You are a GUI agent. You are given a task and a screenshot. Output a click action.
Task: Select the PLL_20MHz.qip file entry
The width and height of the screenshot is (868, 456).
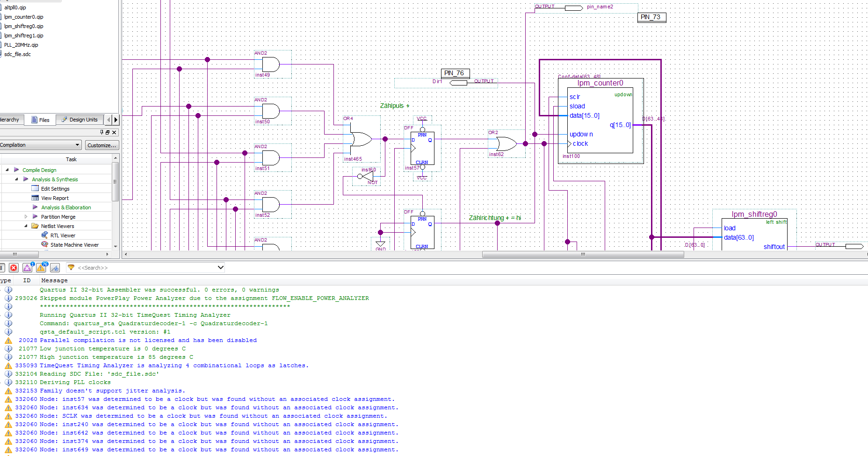point(21,45)
